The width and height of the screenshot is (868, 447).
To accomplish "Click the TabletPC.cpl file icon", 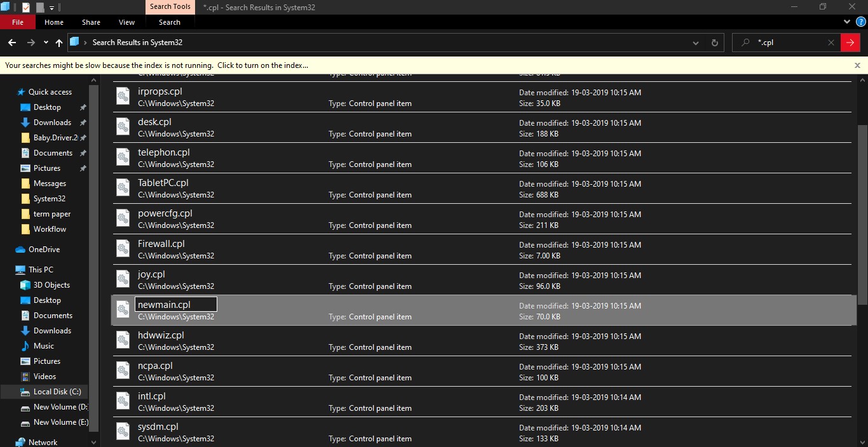I will tap(123, 187).
